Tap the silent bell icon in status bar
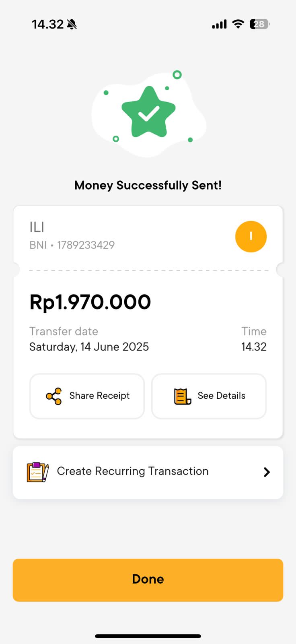 pyautogui.click(x=72, y=25)
